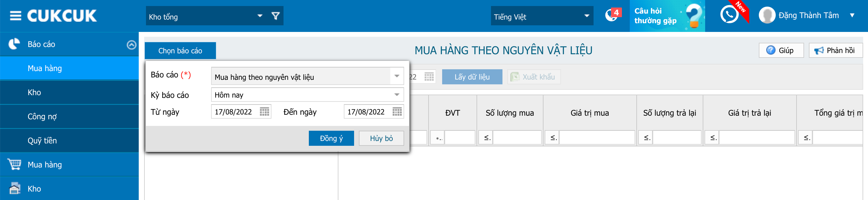
Task: Cancel with the Hủy bỏ button
Action: [x=382, y=138]
